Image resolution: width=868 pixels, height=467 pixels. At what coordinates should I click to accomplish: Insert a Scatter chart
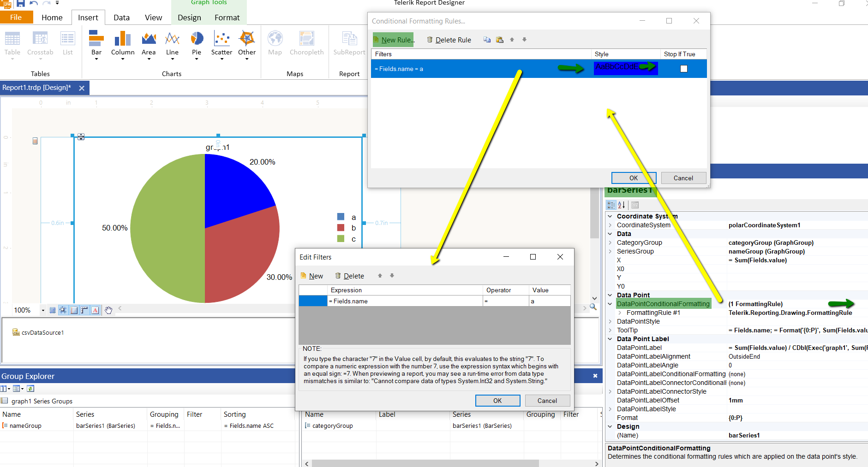(x=221, y=45)
